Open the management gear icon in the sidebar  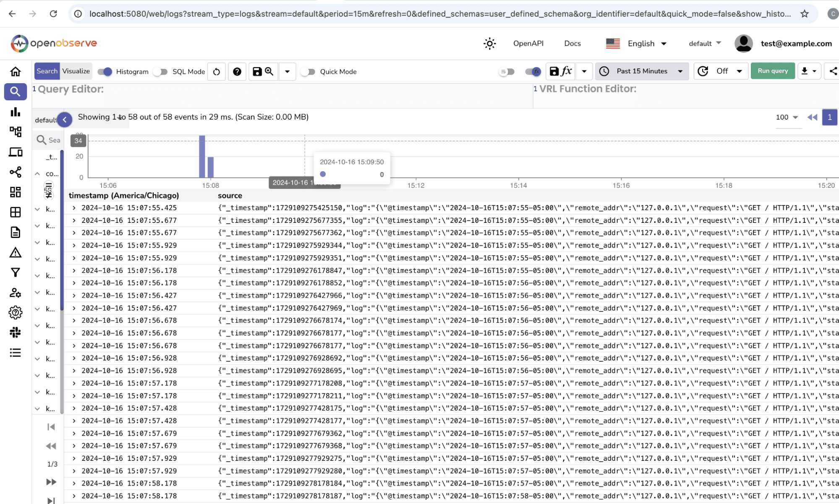[16, 312]
